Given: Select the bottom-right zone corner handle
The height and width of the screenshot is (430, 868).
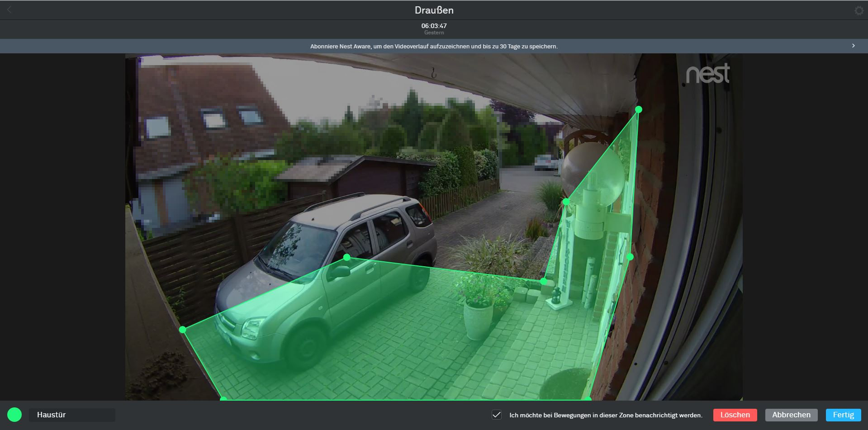Looking at the screenshot, I should pos(587,399).
